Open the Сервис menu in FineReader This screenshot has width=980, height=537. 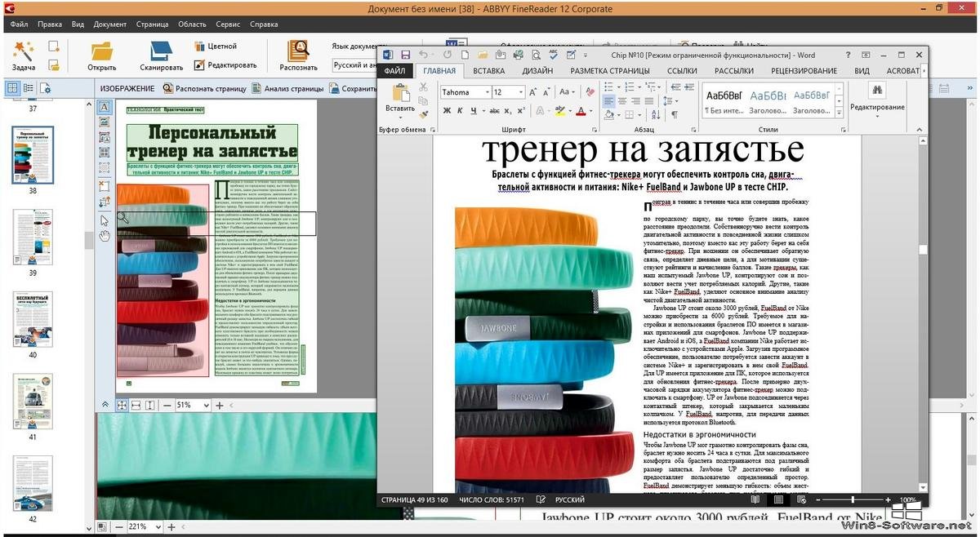click(229, 24)
